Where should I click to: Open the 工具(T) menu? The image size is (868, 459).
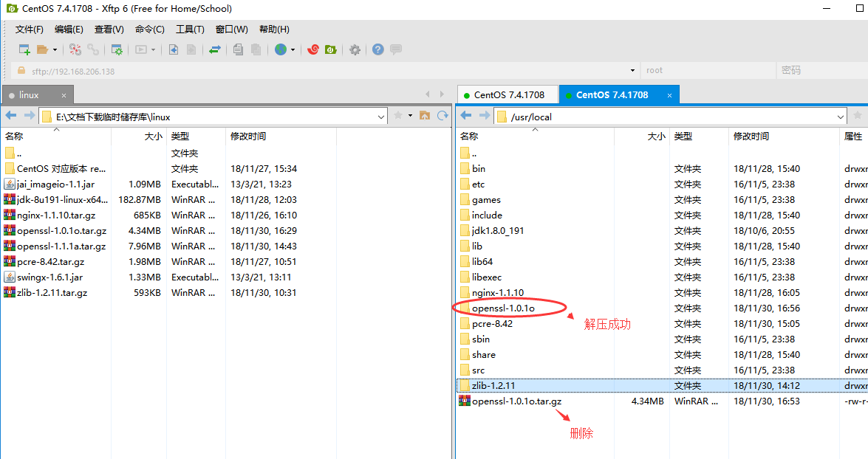pyautogui.click(x=190, y=30)
